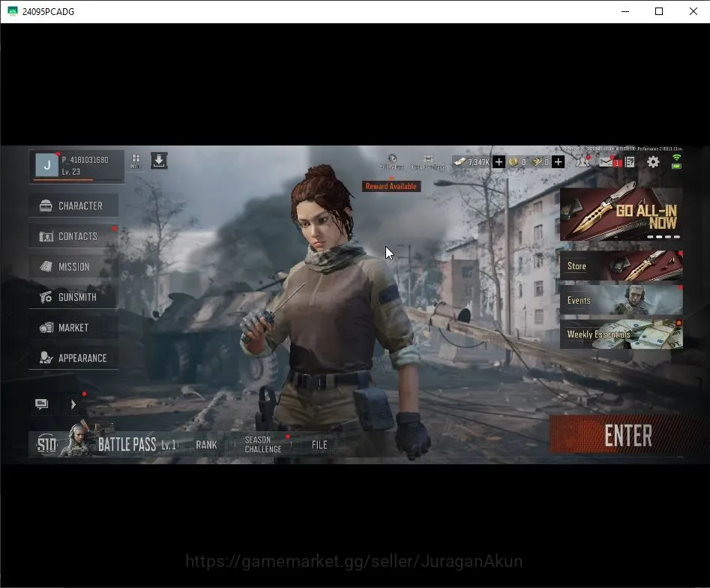Click the Reward Available label

point(391,186)
